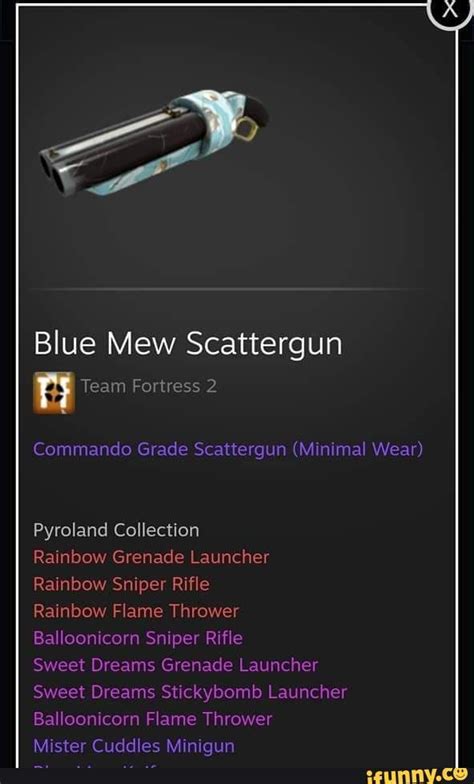Click Commando Grade Scattergun (Minimal Wear) text
Image resolution: width=474 pixels, height=784 pixels.
tap(228, 450)
